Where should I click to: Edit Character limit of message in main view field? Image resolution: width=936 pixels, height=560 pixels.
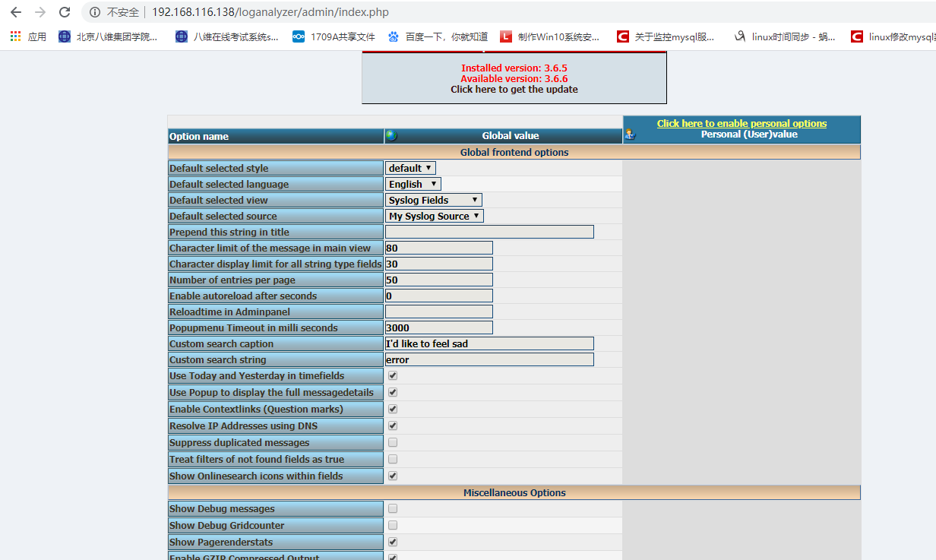point(439,248)
